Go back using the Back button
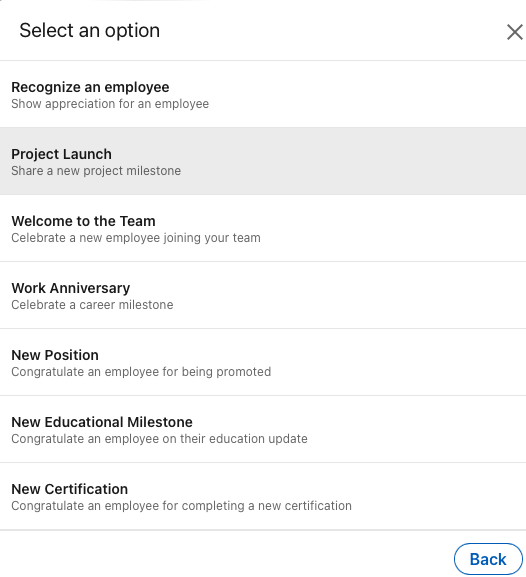 pyautogui.click(x=488, y=559)
